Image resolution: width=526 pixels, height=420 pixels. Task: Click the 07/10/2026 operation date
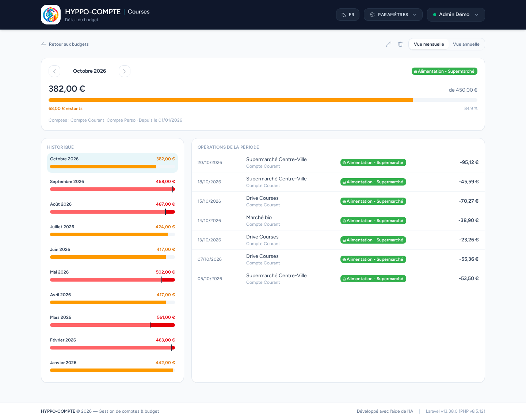[210, 259]
